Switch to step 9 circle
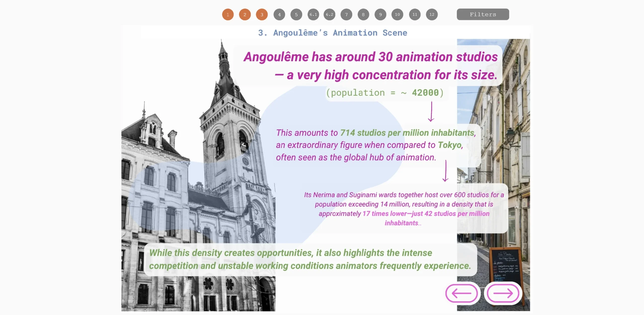The height and width of the screenshot is (315, 644). point(380,15)
